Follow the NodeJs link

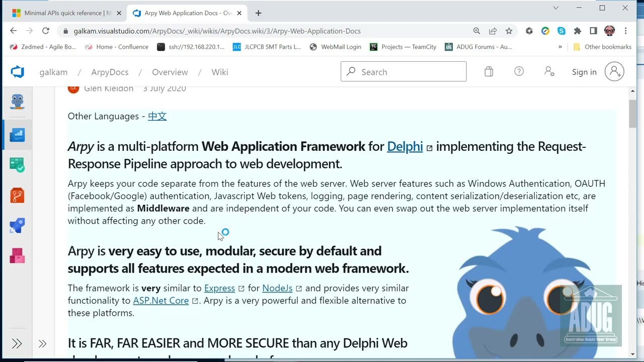[x=277, y=288]
